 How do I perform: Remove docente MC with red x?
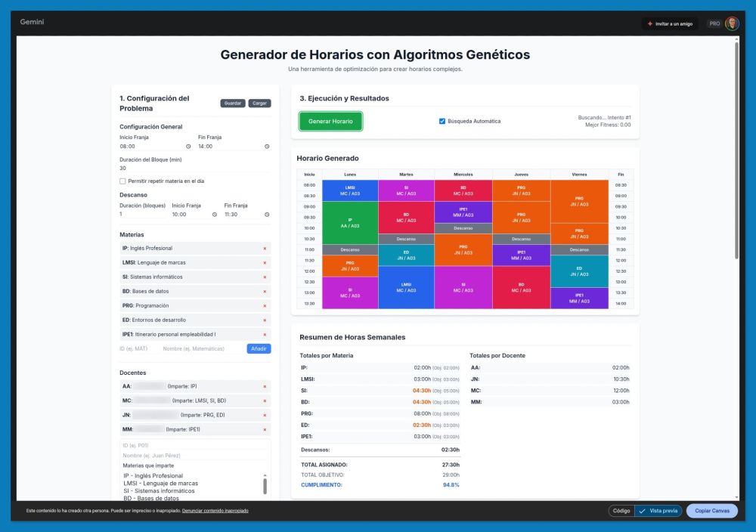click(x=265, y=401)
